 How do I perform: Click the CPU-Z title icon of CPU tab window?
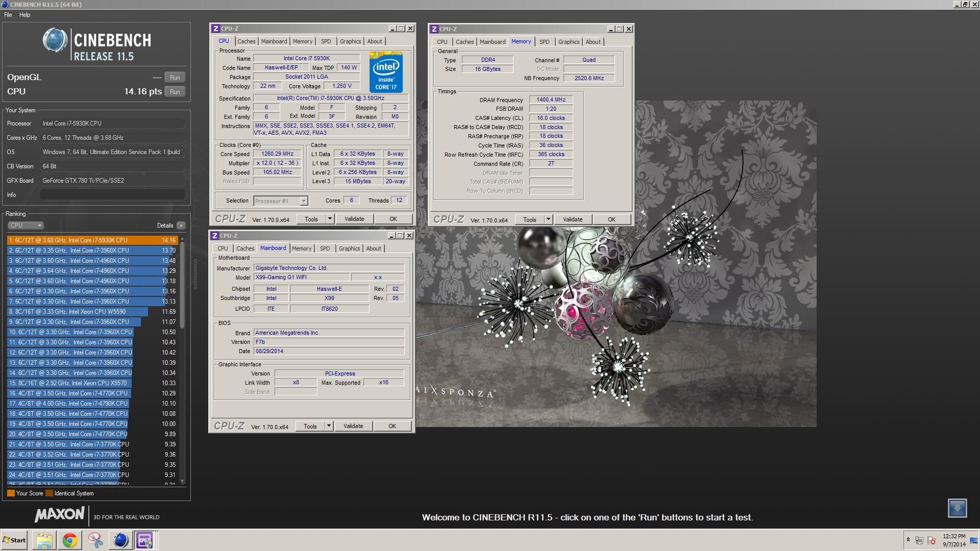[216, 29]
